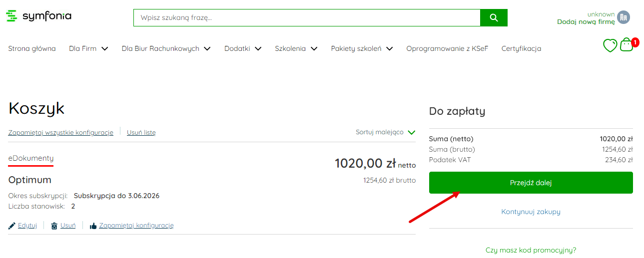Image resolution: width=644 pixels, height=258 pixels.
Task: Open the Sortuj malejąco dropdown
Action: tap(386, 132)
